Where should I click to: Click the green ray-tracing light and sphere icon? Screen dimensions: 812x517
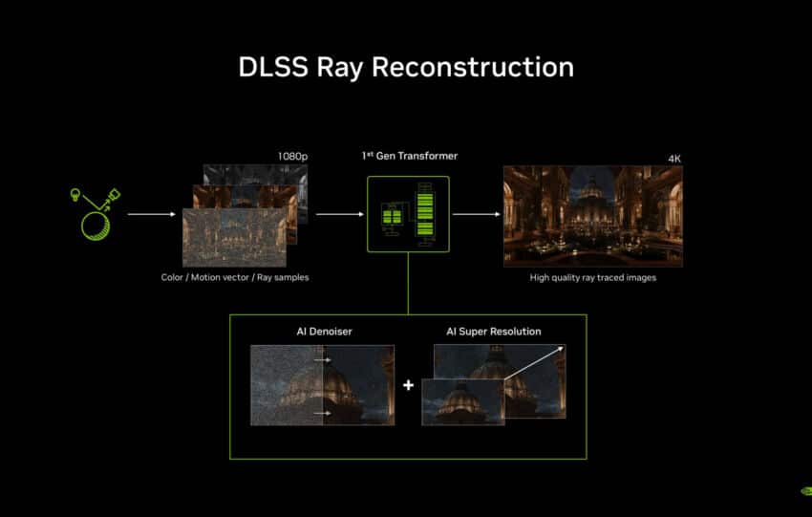[x=96, y=214]
